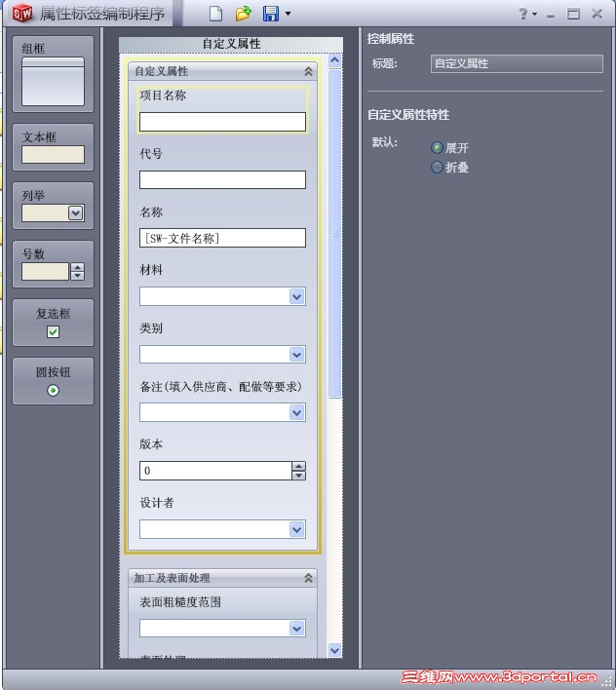Open the 备注 dropdown

coord(297,413)
